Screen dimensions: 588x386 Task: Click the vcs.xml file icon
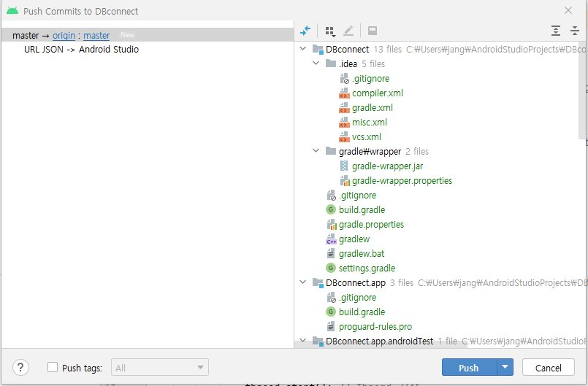pos(344,137)
